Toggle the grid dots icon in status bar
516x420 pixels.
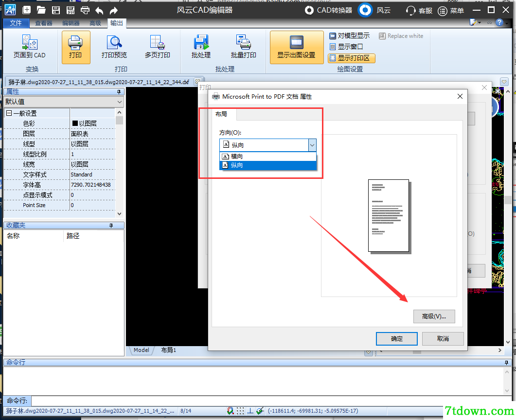[241, 411]
